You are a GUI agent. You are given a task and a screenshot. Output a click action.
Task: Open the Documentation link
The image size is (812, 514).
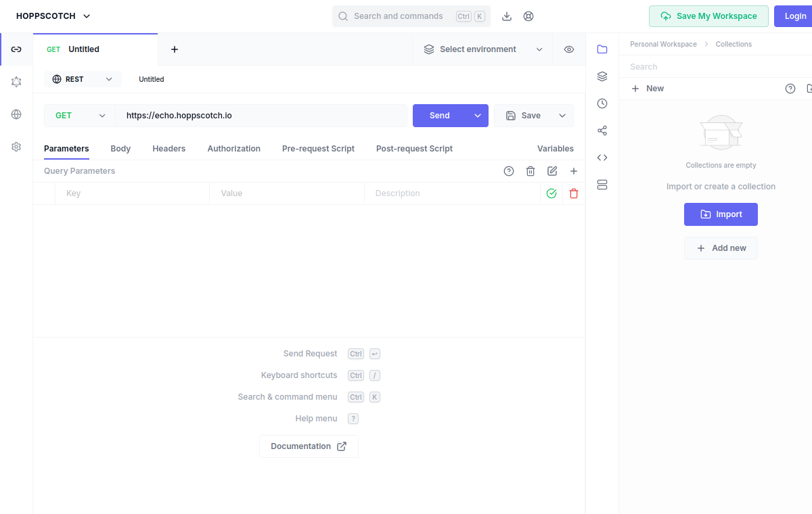pyautogui.click(x=309, y=446)
